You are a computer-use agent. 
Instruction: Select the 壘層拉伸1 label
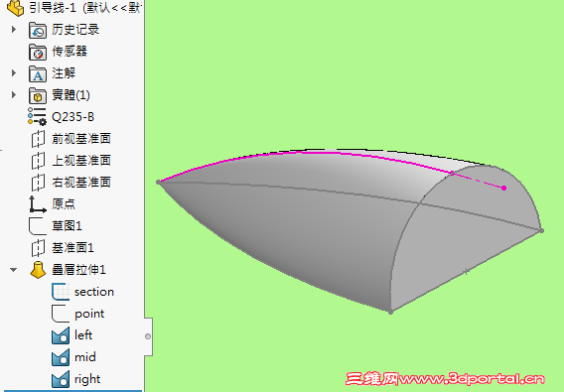tap(78, 270)
